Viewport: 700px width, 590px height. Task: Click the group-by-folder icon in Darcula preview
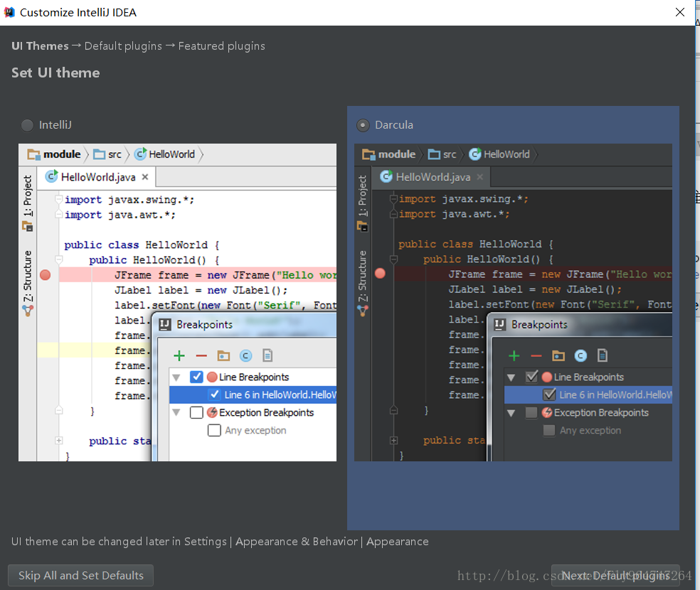[558, 355]
